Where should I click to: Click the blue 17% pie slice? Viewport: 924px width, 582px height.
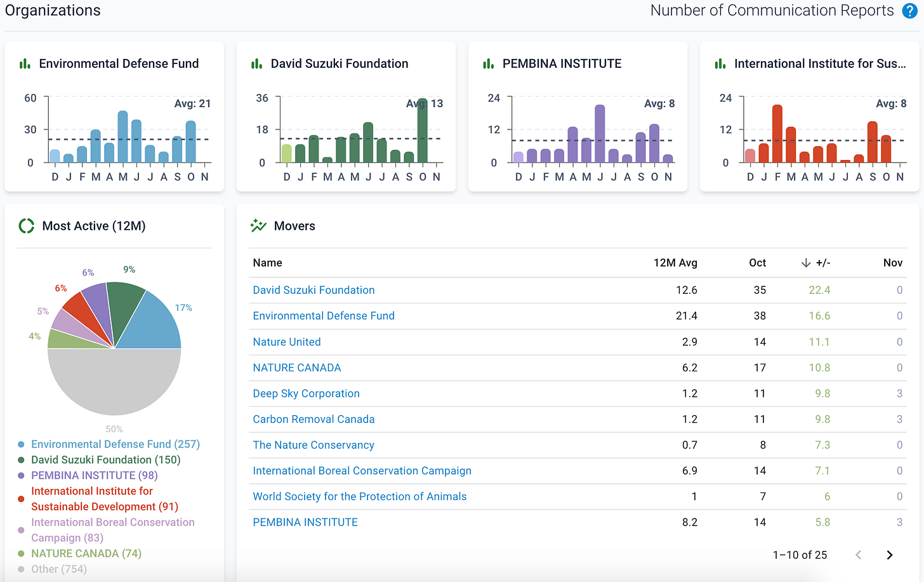152,324
